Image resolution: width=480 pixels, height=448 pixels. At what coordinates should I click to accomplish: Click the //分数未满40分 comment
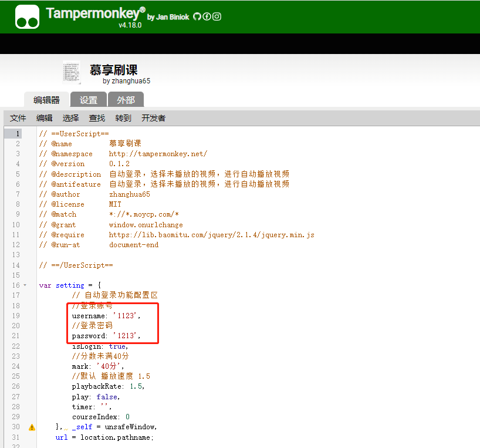point(100,356)
